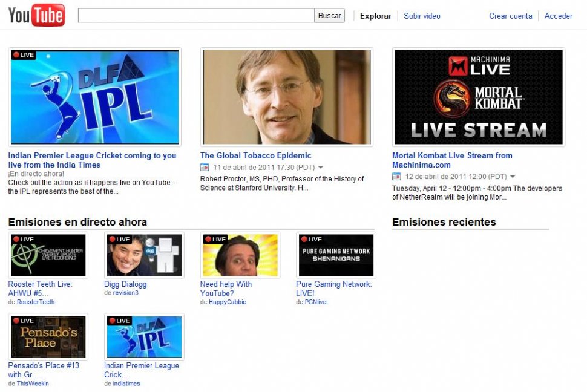Viewport: 587px width, 392px height.
Task: Click inside the YouTube search field
Action: point(196,16)
